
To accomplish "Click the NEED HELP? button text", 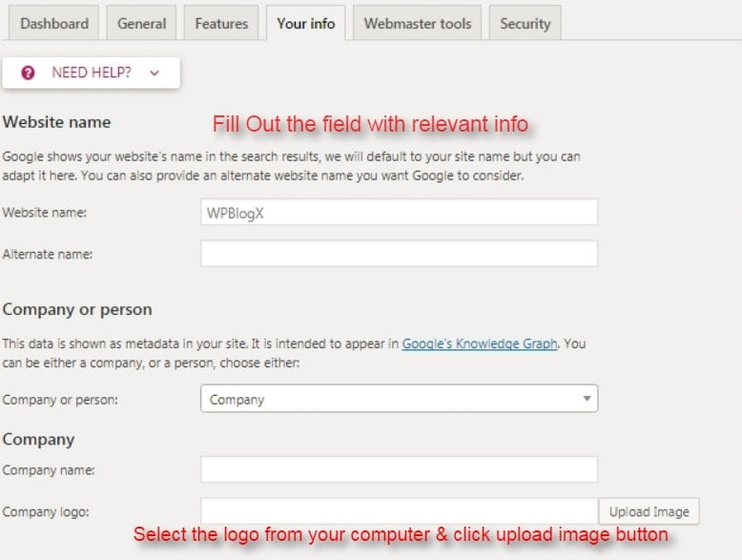I will (92, 73).
